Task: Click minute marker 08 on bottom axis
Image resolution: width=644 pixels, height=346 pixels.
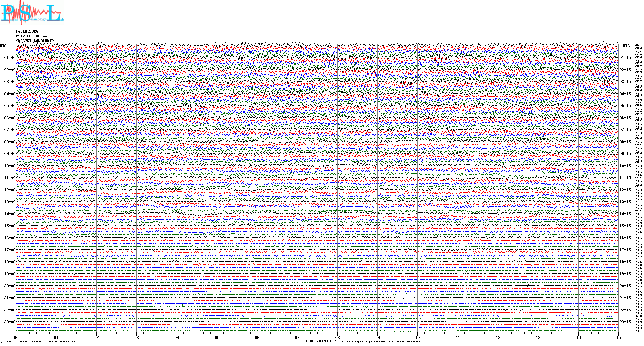Action: pyautogui.click(x=337, y=338)
